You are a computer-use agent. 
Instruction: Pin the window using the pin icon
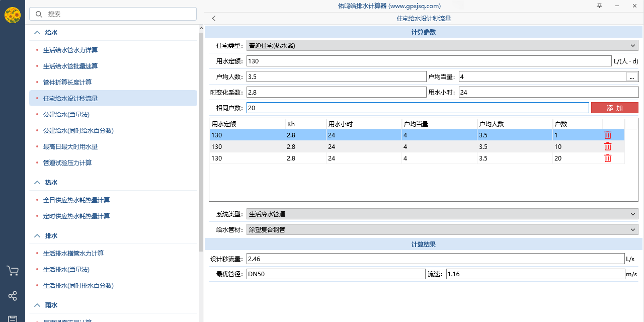click(x=599, y=6)
